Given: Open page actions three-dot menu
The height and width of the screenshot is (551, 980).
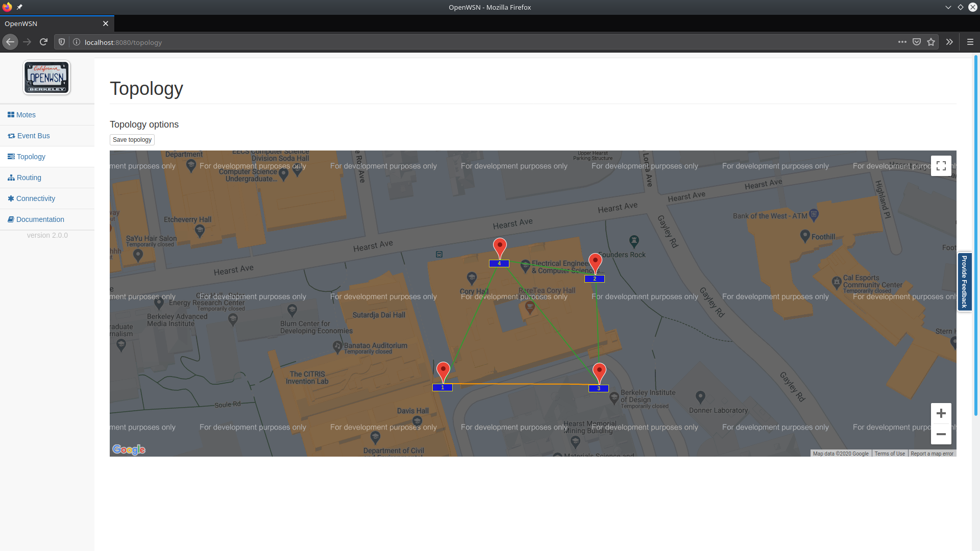Looking at the screenshot, I should point(902,42).
